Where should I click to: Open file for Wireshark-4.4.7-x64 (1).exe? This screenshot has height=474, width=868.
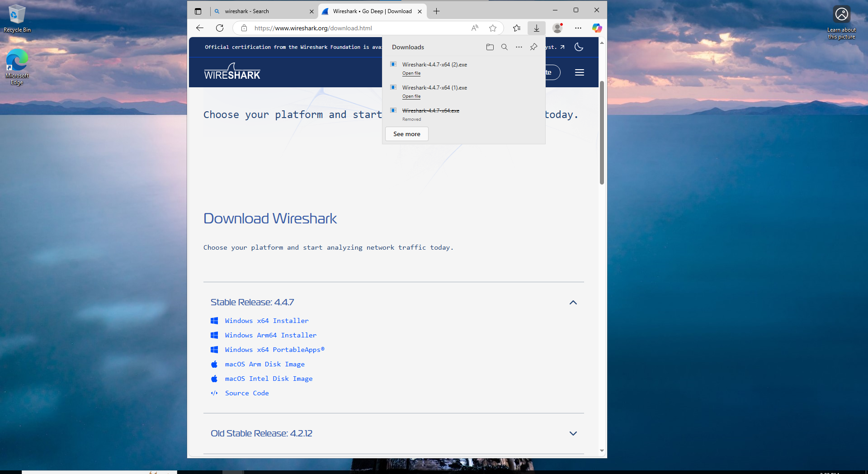click(x=411, y=96)
